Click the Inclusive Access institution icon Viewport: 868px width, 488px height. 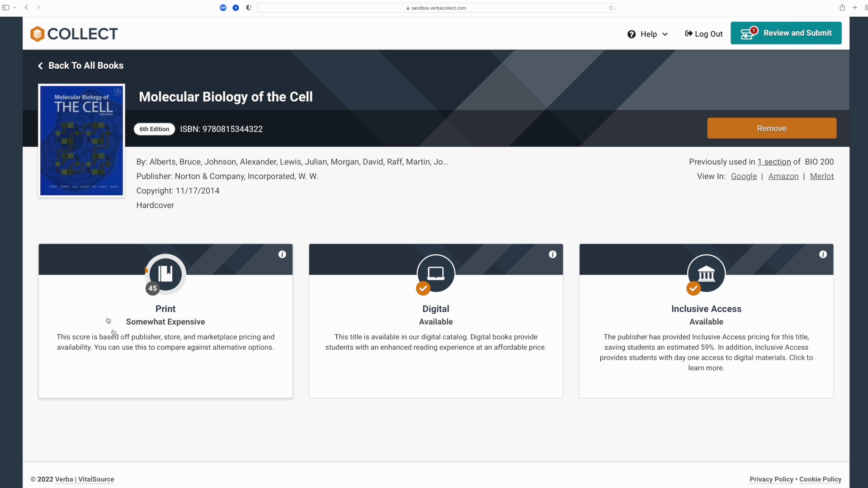point(706,273)
